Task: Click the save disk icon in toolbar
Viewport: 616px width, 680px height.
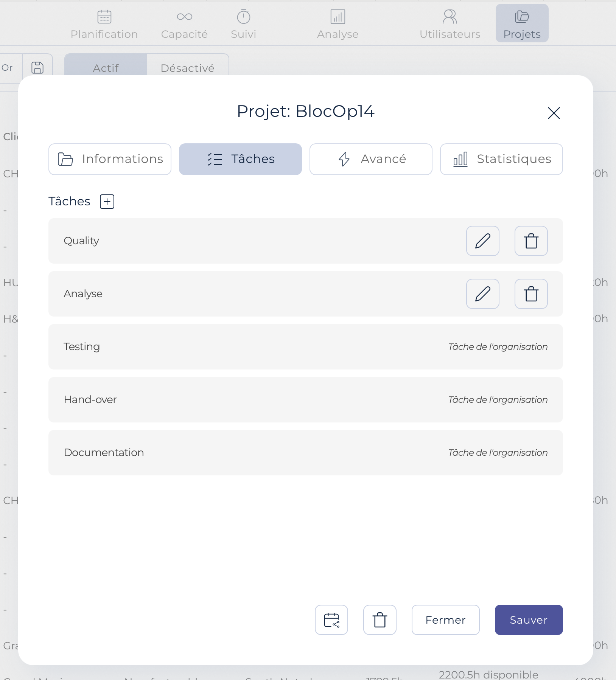Action: pyautogui.click(x=37, y=68)
